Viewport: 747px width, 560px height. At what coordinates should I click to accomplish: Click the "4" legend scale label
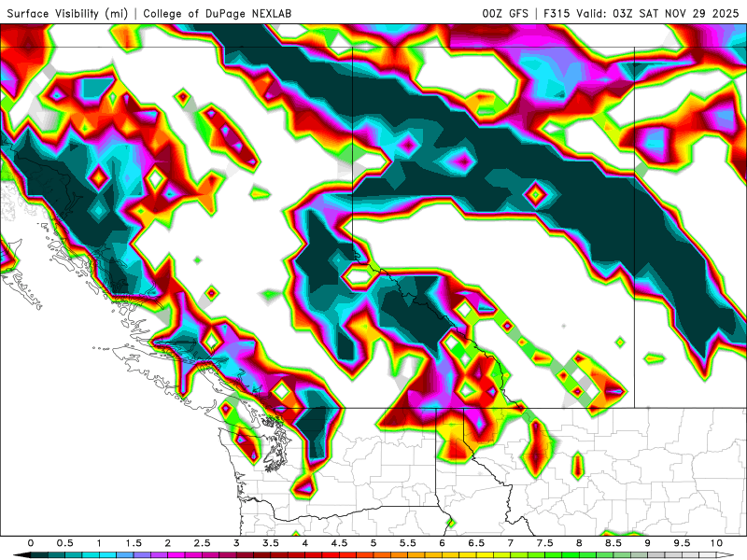305,543
